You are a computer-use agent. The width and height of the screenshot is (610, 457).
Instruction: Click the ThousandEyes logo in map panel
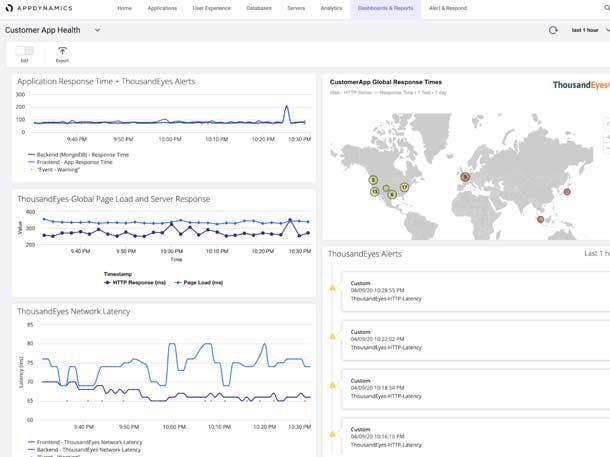(580, 85)
